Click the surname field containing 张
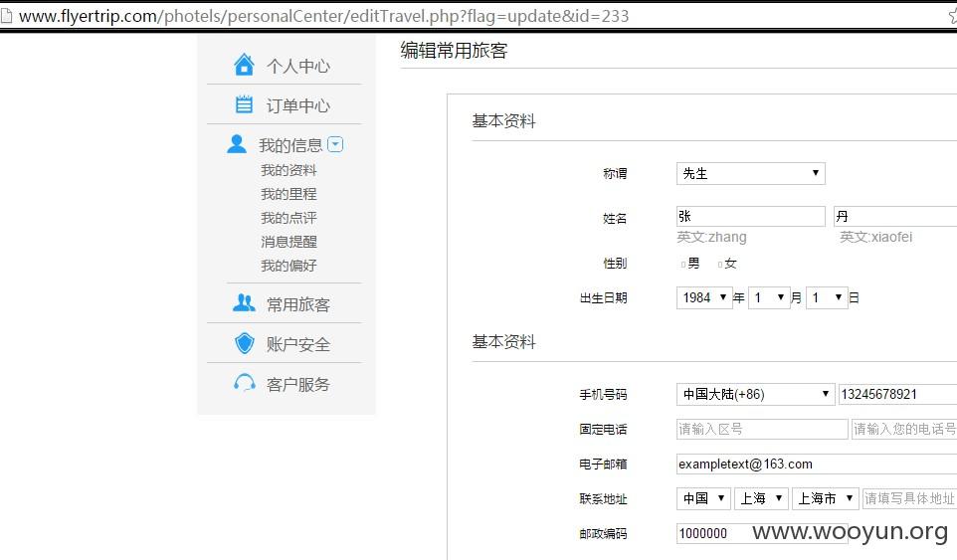 click(751, 216)
